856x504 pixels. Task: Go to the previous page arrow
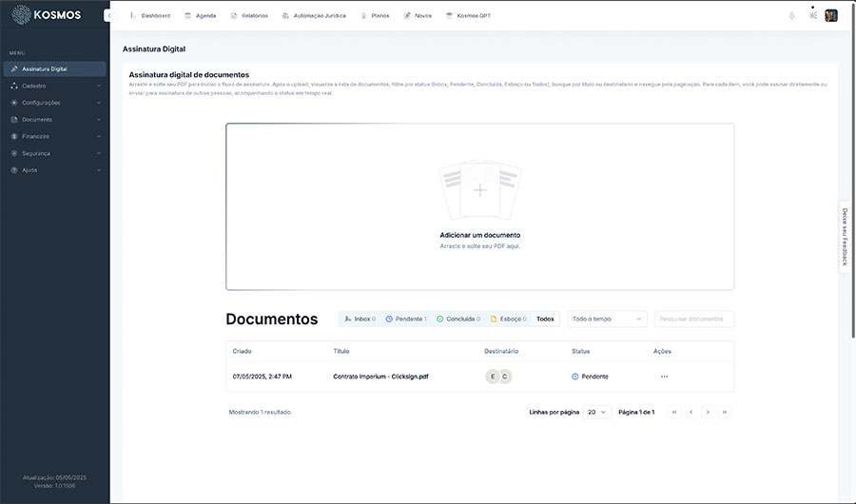tap(691, 412)
